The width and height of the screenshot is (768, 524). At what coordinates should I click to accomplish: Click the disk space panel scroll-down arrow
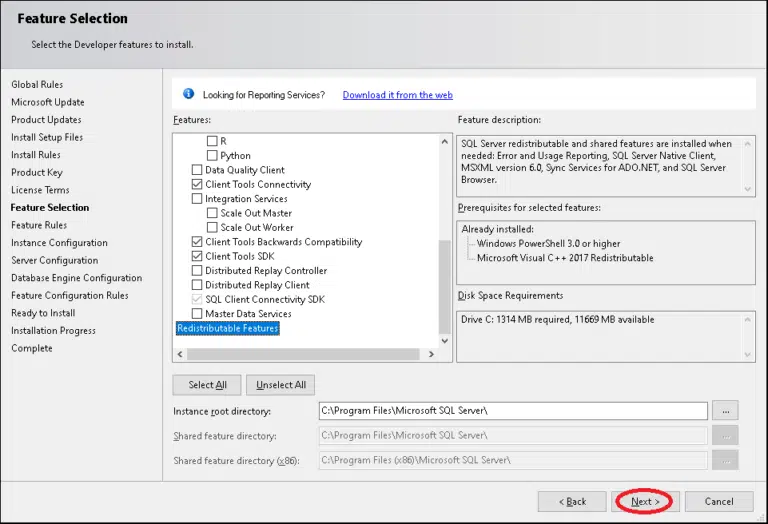coord(747,355)
